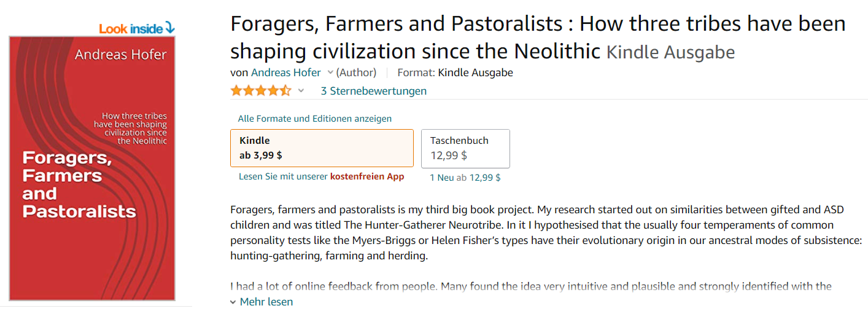
Task: Open 1 Neu ab 12,99 $ offer
Action: tap(465, 178)
